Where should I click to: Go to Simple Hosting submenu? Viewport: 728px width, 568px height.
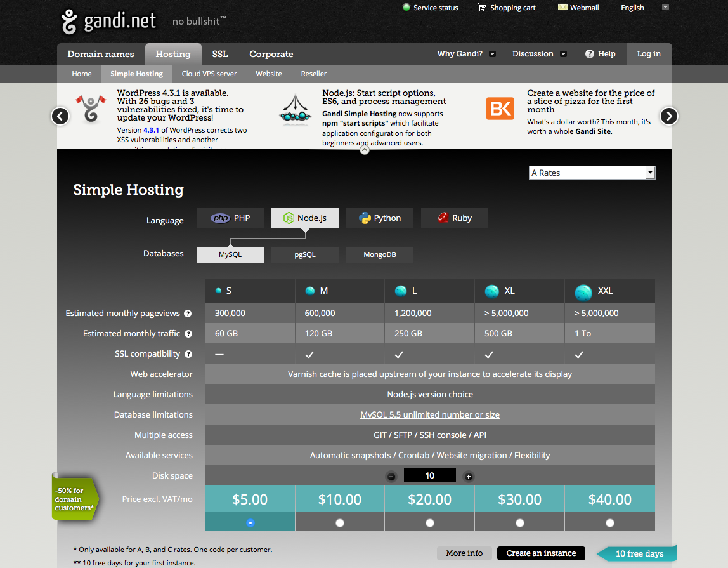pos(136,74)
